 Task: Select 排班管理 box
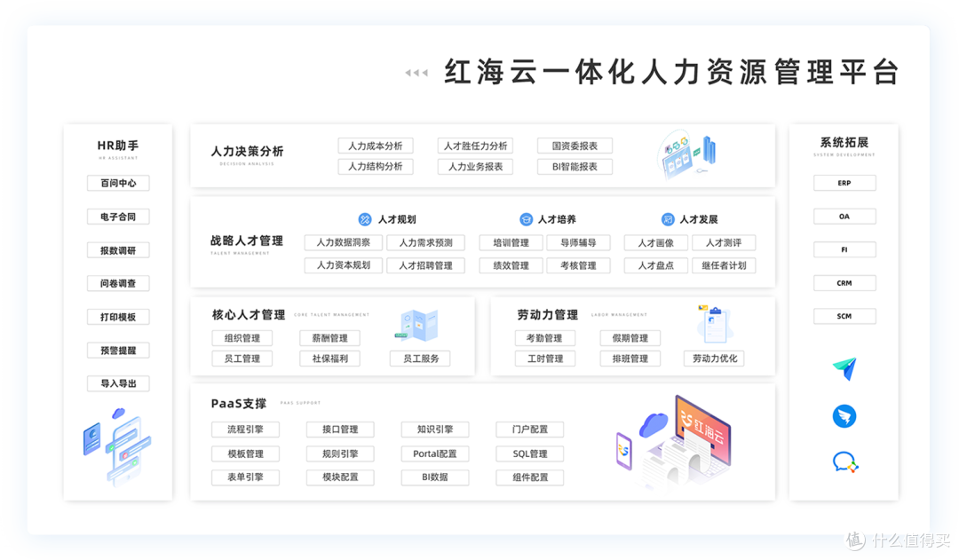point(630,359)
